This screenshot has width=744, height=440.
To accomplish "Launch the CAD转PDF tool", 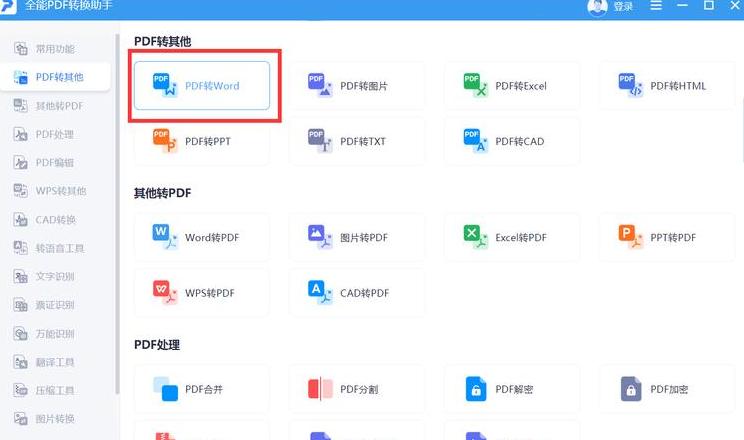I will (357, 293).
